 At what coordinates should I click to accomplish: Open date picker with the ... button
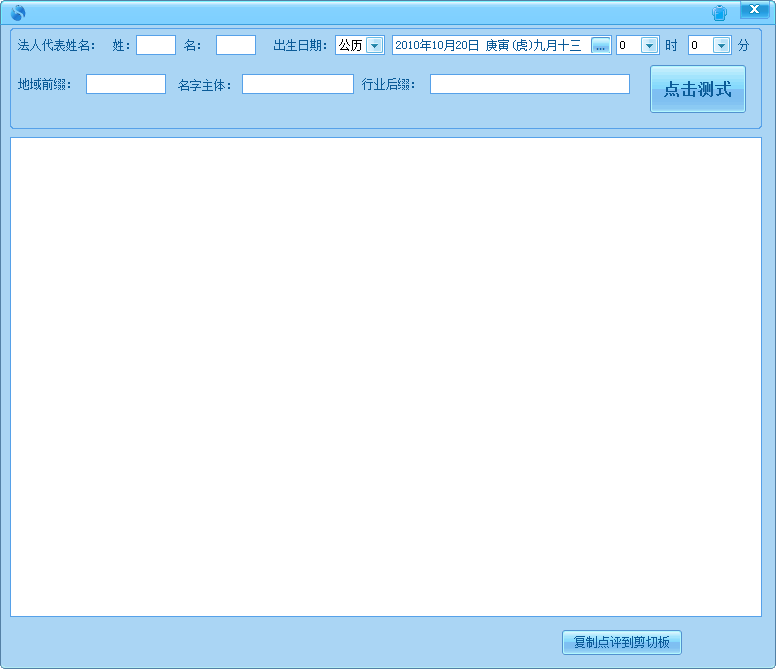coord(600,46)
